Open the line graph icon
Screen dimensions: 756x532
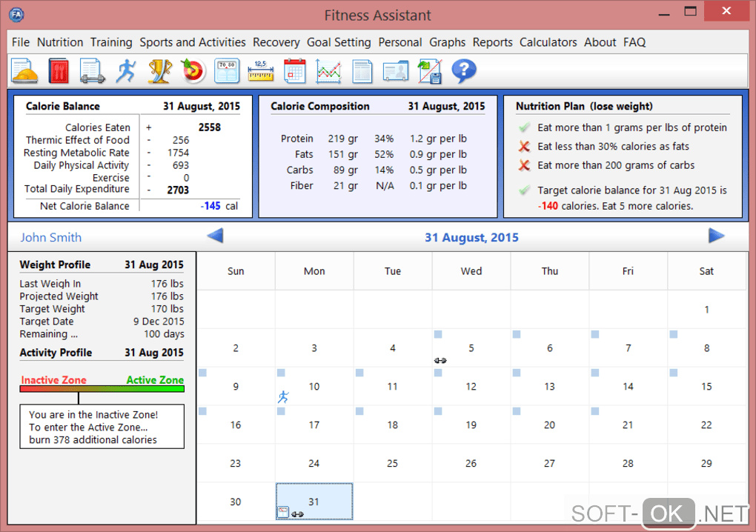(x=328, y=71)
